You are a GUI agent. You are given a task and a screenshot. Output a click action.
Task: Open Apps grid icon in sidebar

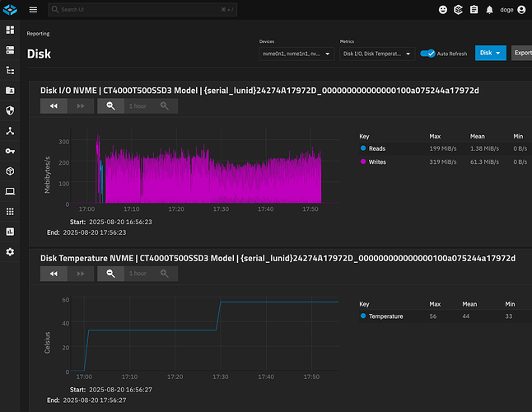(x=10, y=212)
